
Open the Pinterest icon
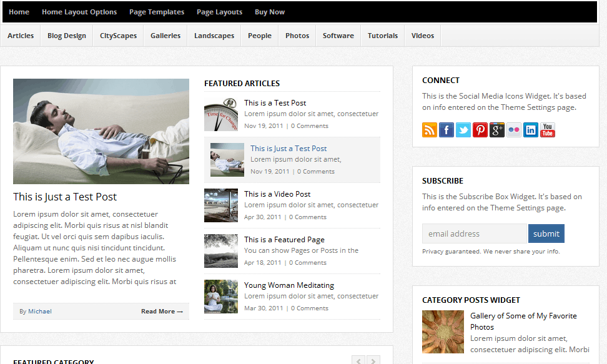click(x=480, y=130)
